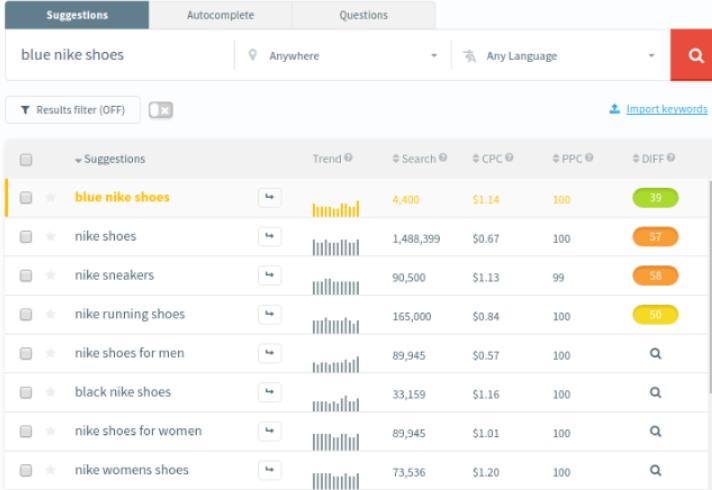This screenshot has height=490, width=712.
Task: Click search volume '1,488,399'
Action: (x=416, y=238)
